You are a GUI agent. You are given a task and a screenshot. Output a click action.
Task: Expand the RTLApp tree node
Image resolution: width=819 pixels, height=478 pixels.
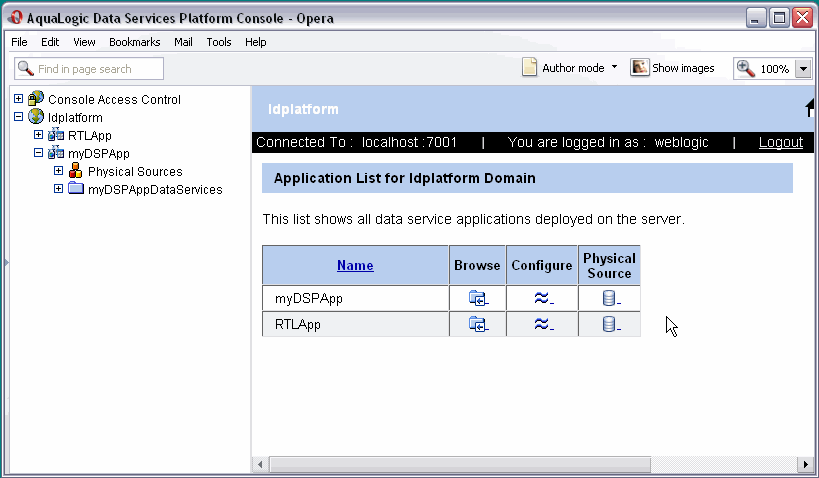click(38, 135)
